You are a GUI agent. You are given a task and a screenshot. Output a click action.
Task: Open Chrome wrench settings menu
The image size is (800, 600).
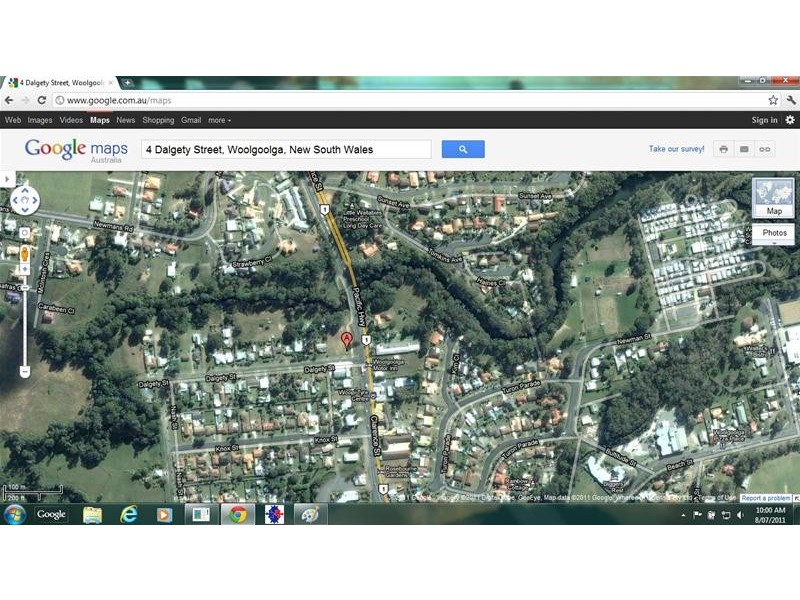tap(791, 101)
